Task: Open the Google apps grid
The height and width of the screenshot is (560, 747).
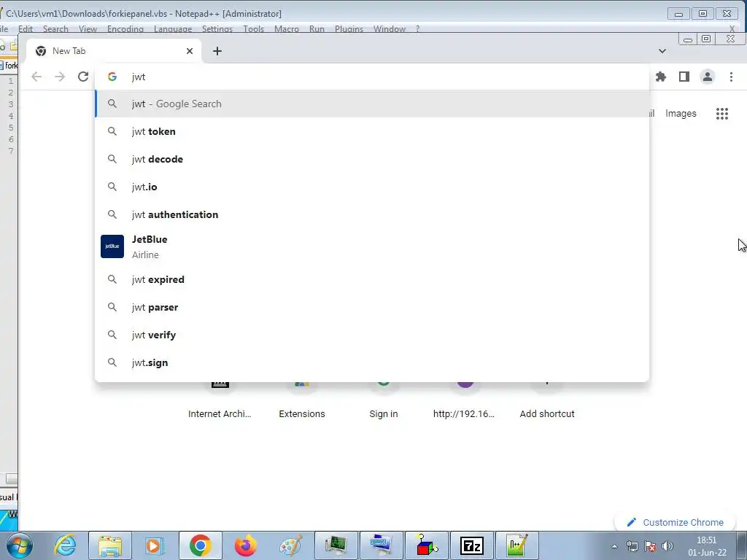Action: point(722,113)
